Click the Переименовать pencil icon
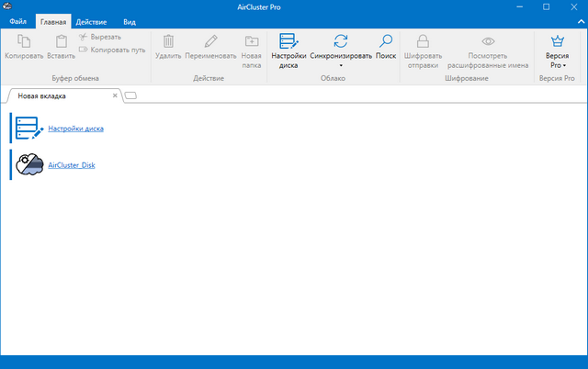This screenshot has height=369, width=588. pyautogui.click(x=210, y=41)
